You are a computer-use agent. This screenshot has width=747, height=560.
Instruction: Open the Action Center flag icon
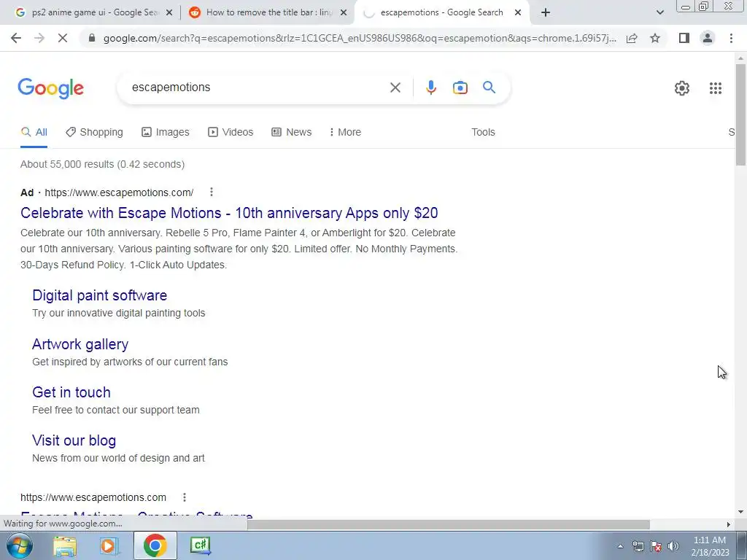pos(656,546)
